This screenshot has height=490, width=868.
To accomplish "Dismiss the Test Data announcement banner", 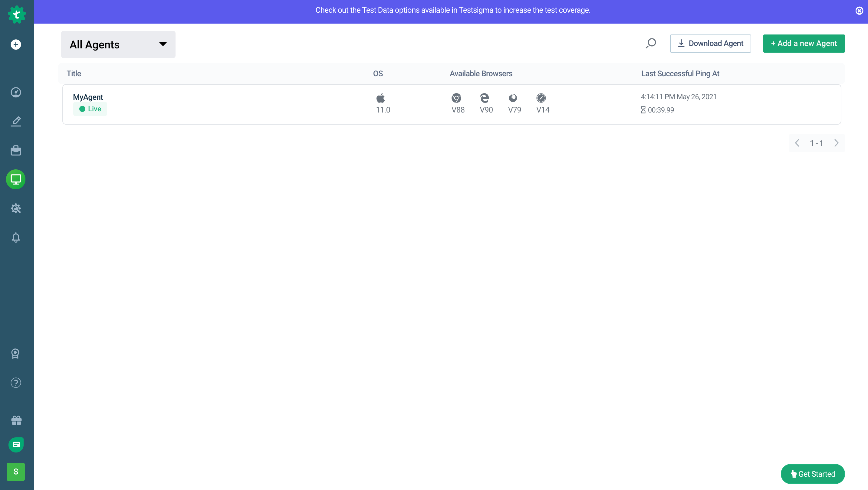I will [859, 11].
